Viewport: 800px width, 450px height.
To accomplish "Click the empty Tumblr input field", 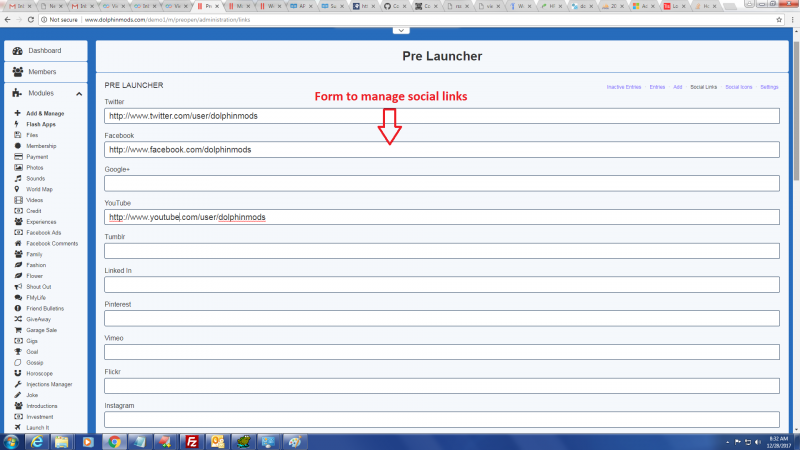I will [x=442, y=251].
